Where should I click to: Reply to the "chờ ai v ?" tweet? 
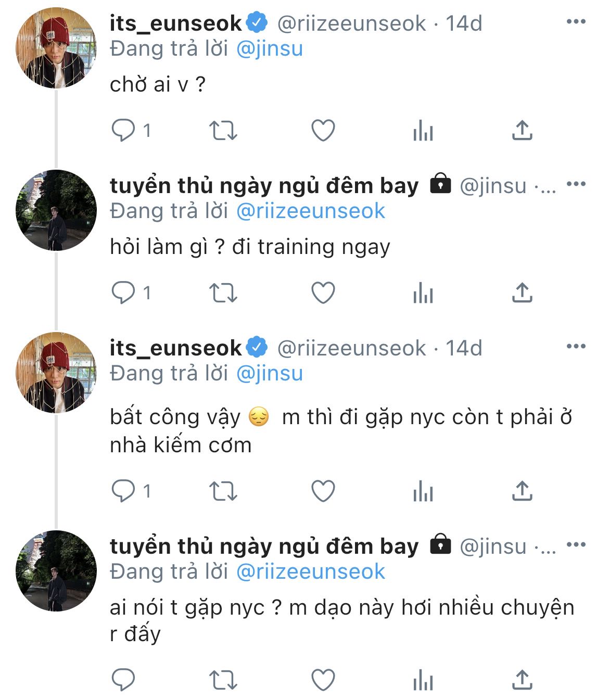coord(123,130)
